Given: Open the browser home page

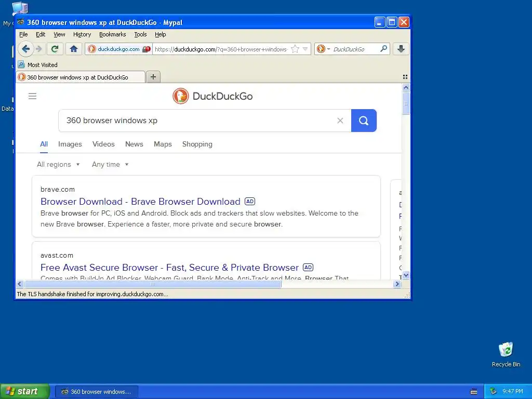Looking at the screenshot, I should pyautogui.click(x=74, y=49).
